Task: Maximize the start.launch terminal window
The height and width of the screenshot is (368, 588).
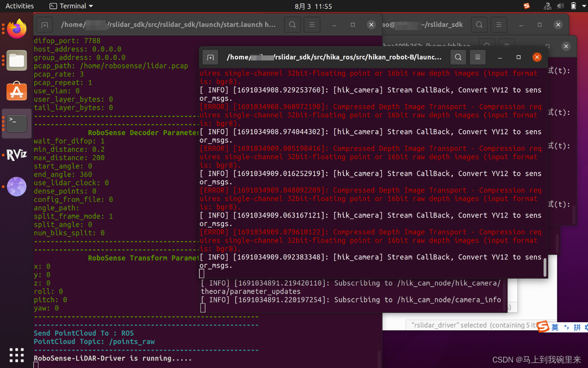Action: click(353, 25)
